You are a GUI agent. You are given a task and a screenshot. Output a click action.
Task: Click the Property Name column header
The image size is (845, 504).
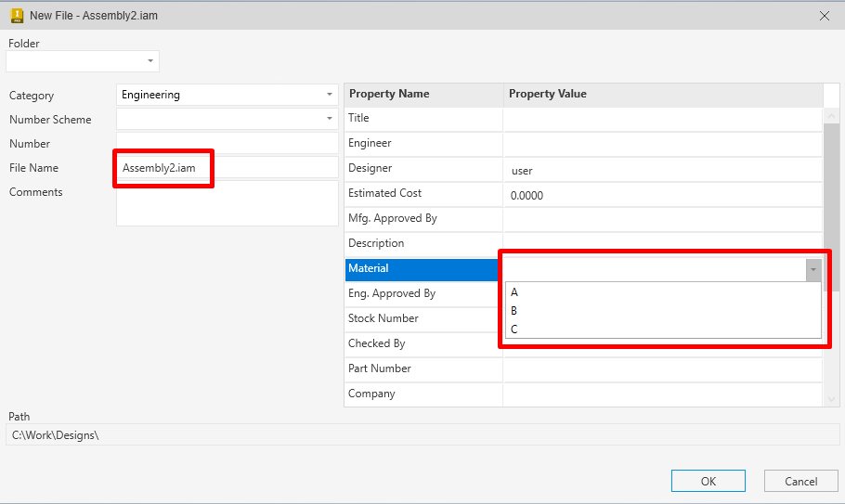click(x=423, y=94)
